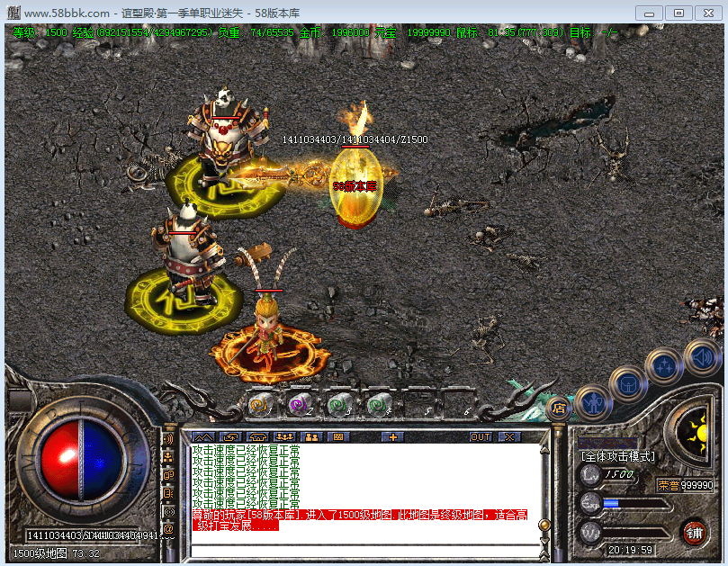Click the [全体攻击模式] attack mode label
The width and height of the screenshot is (728, 566).
[x=618, y=456]
